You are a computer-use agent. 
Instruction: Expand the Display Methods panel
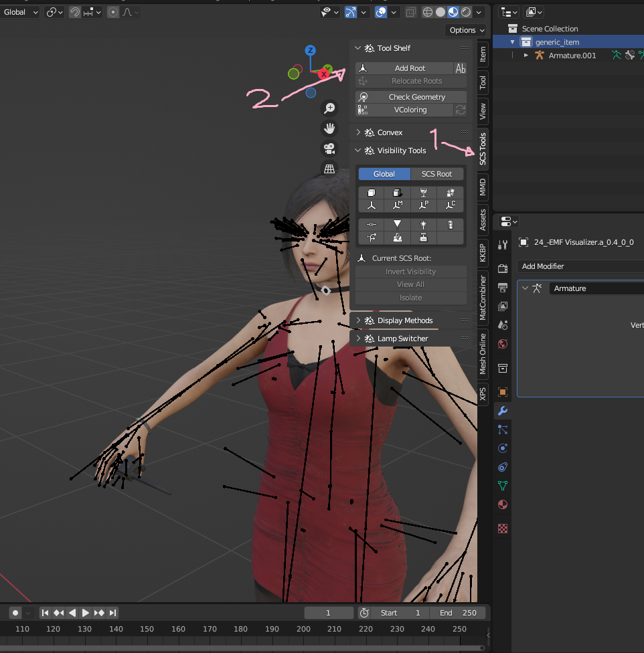[404, 320]
